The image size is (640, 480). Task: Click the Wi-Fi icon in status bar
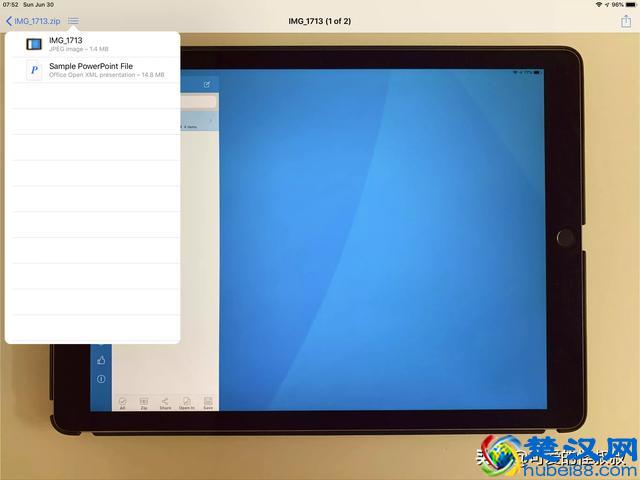(x=599, y=4)
